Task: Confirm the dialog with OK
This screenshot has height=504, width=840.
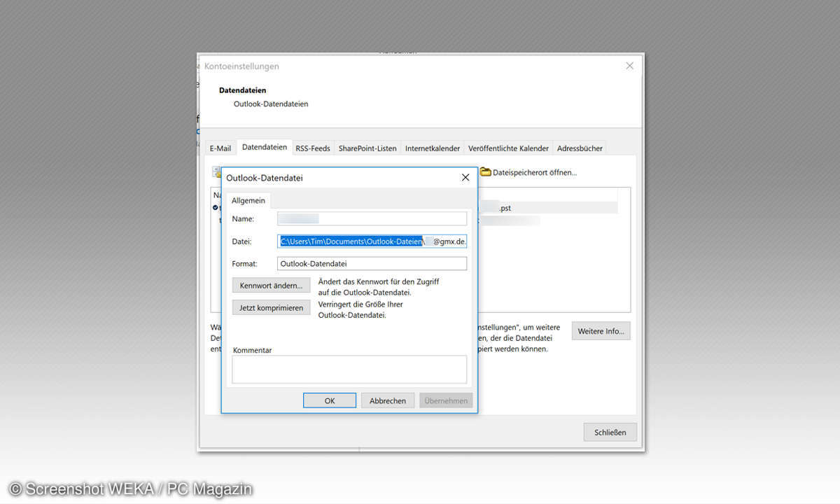Action: pos(330,400)
